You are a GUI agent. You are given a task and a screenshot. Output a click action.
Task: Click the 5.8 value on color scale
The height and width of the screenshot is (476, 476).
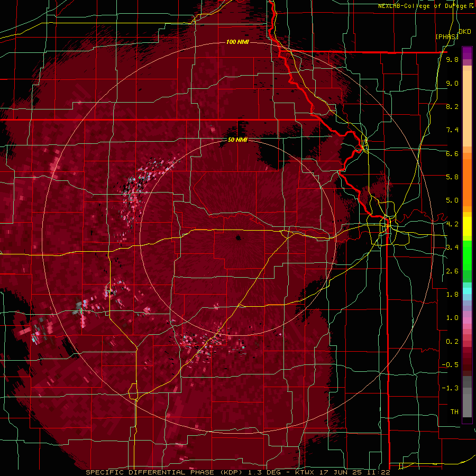tap(452, 177)
